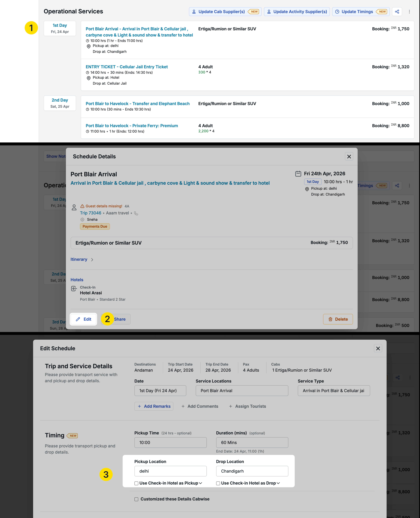Enable Use Check-in Hotel as Pickup

pos(136,483)
